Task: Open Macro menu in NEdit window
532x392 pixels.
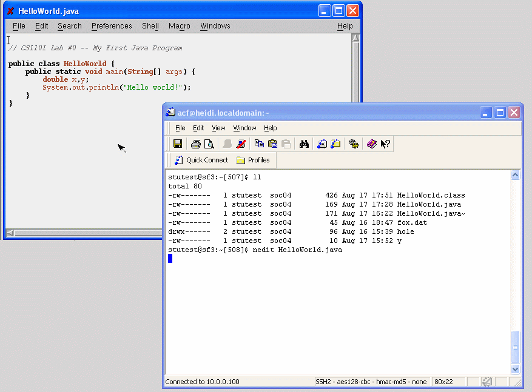Action: point(180,26)
